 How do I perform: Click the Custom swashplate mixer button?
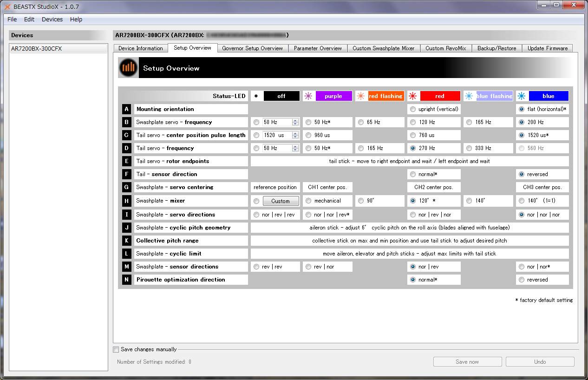(x=281, y=201)
